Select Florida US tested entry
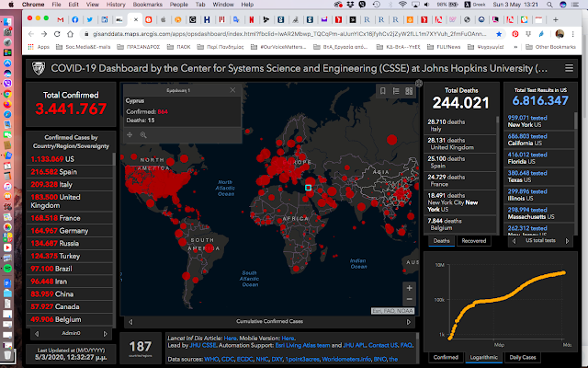Viewport: 588px width, 368px height. coord(538,158)
